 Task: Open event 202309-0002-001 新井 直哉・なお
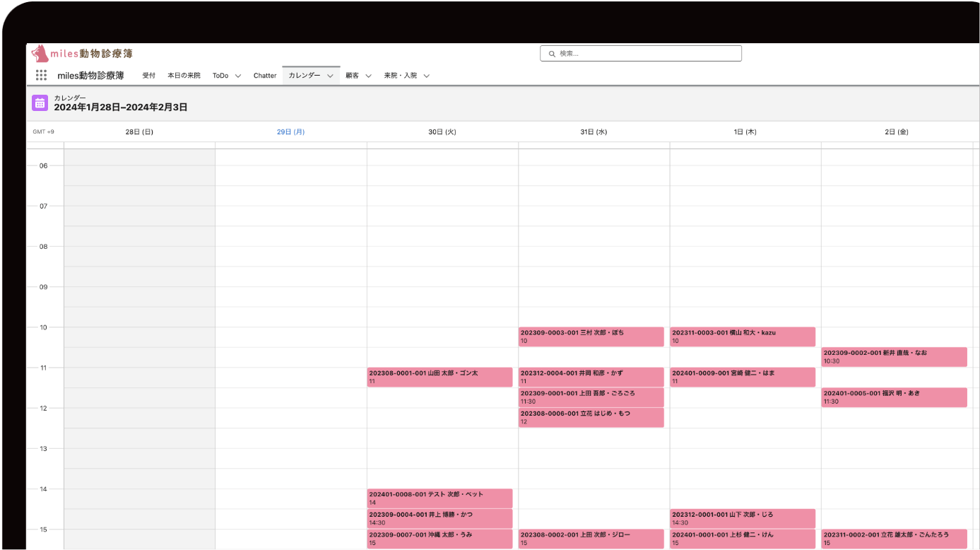894,357
